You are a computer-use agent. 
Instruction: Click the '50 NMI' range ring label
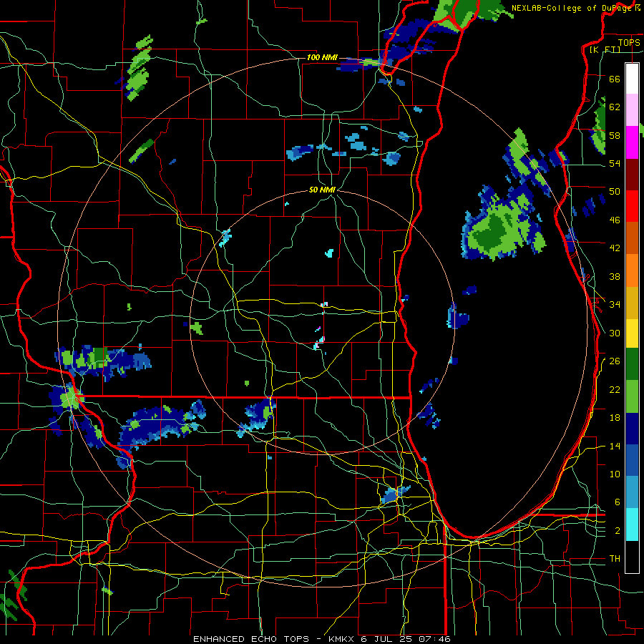[x=322, y=190]
